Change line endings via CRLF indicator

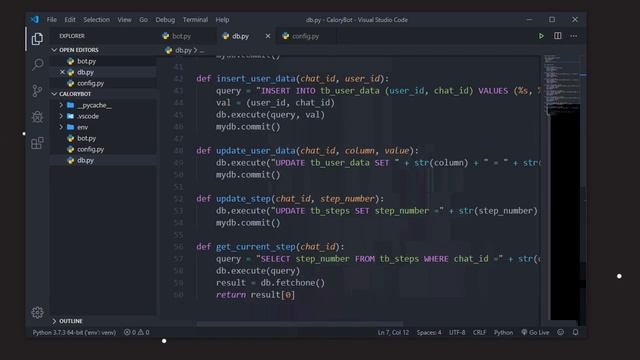coord(479,332)
